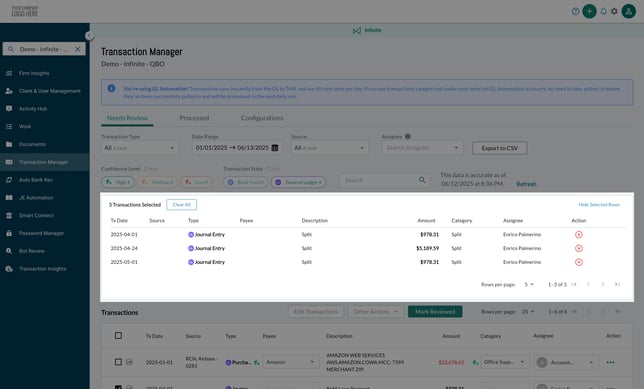
Task: Open the Account... assignee dropdown
Action: click(x=566, y=362)
